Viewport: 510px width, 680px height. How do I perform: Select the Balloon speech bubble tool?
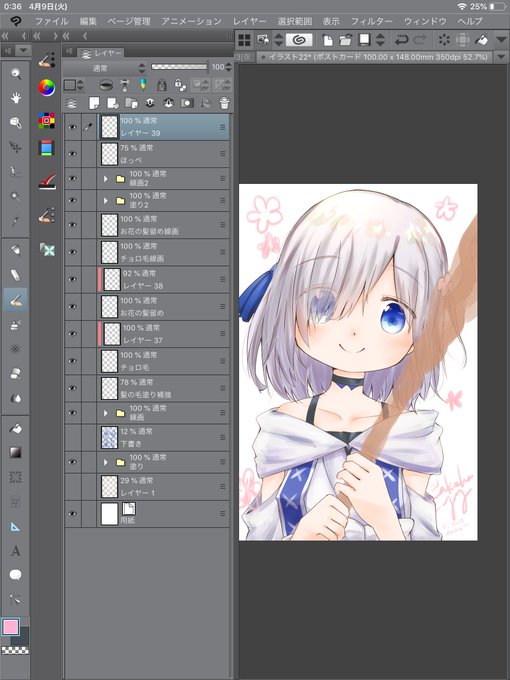point(16,575)
